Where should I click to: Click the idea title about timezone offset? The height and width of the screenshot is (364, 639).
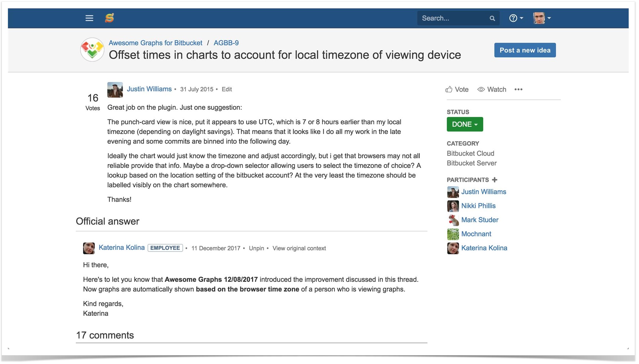pos(285,55)
